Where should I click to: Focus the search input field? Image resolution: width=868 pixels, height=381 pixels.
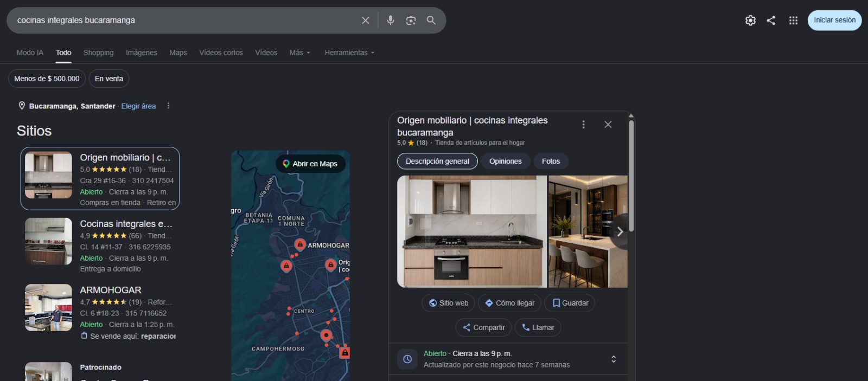(184, 20)
